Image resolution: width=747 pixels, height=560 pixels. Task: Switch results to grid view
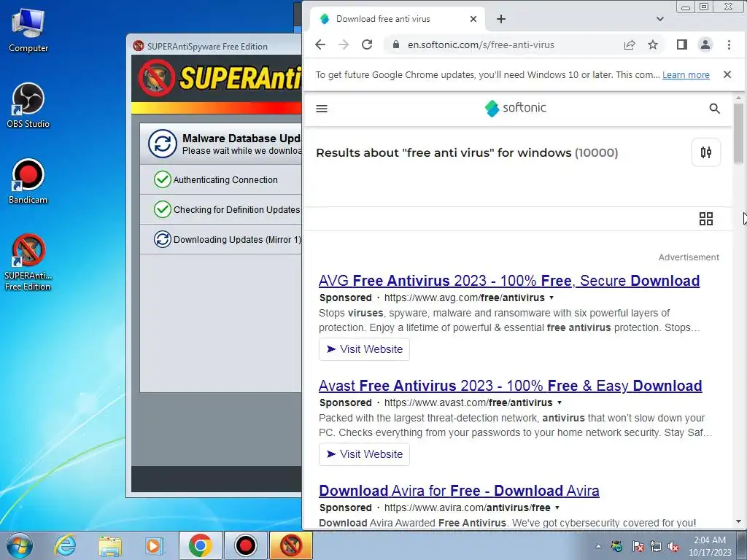click(x=705, y=219)
